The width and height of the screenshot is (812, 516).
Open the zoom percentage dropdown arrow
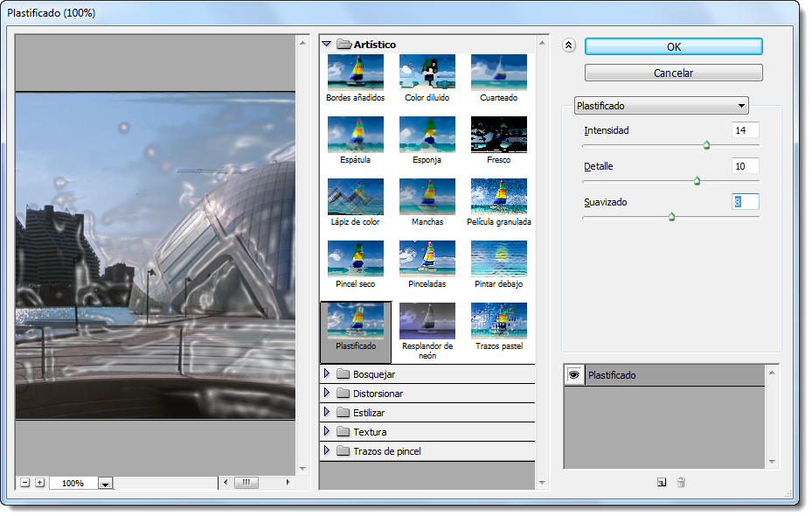[x=105, y=484]
